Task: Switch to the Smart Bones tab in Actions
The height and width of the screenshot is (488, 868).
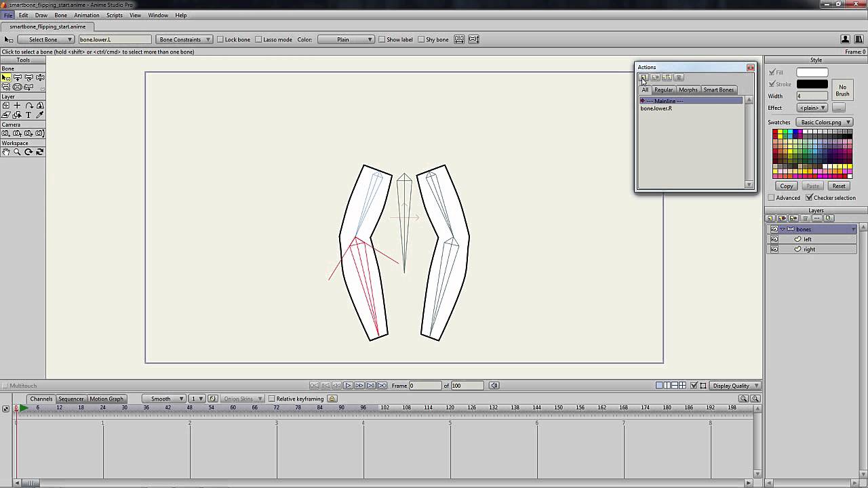Action: click(x=719, y=89)
